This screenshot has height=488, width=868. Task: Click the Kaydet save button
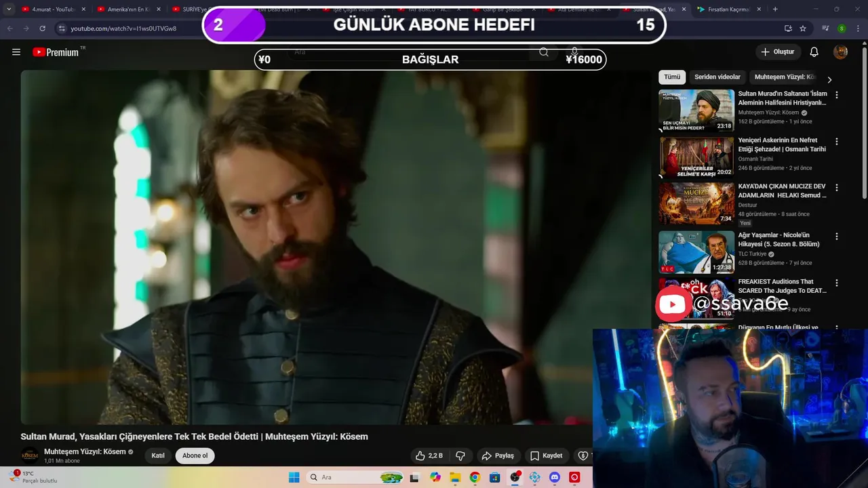pyautogui.click(x=547, y=455)
